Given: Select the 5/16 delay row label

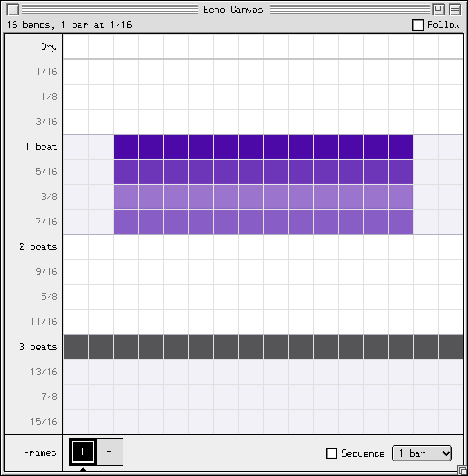Looking at the screenshot, I should click(x=46, y=172).
